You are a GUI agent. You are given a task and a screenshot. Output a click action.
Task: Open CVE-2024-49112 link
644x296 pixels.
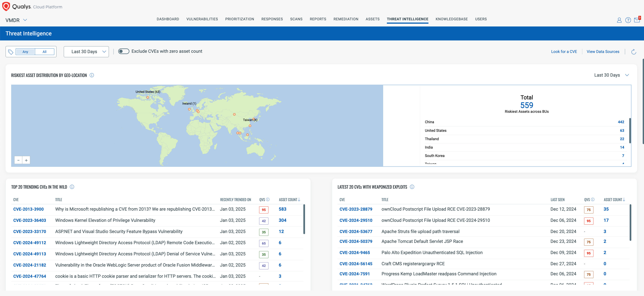pos(29,243)
